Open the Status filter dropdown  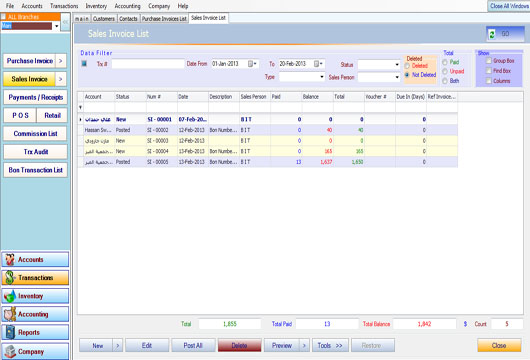click(x=397, y=65)
